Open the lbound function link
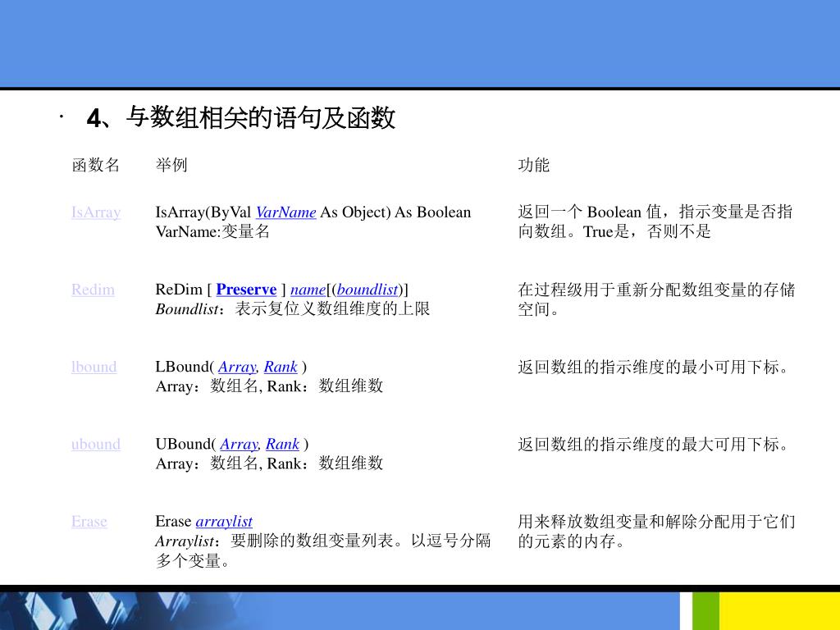 (94, 367)
